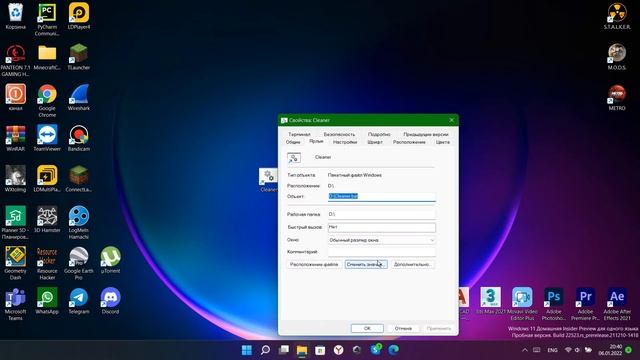Screen dimensions: 640x360
Task: Close the Cleaner properties dialog
Action: pos(451,120)
